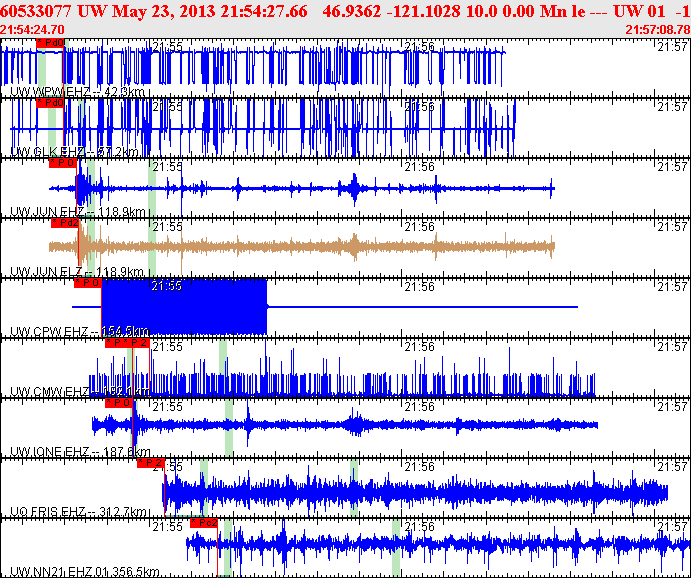
Task: Select the end time 21:57:08.78 label
Action: [658, 30]
